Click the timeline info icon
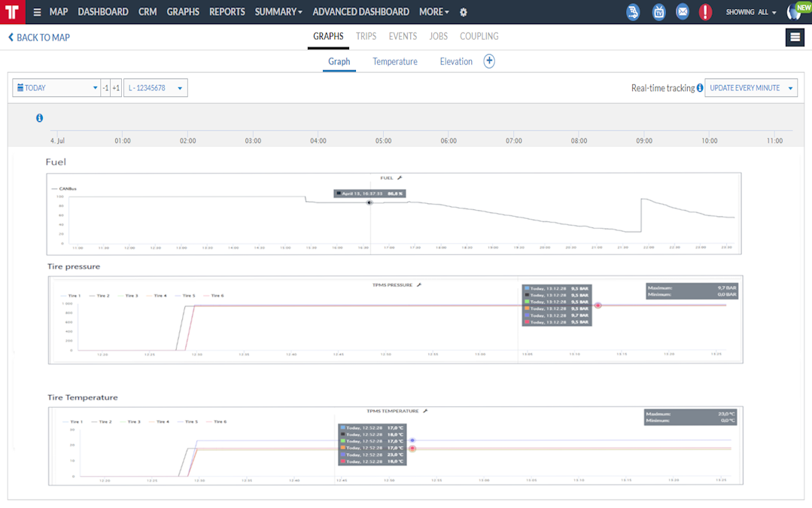The image size is (812, 508). click(39, 118)
